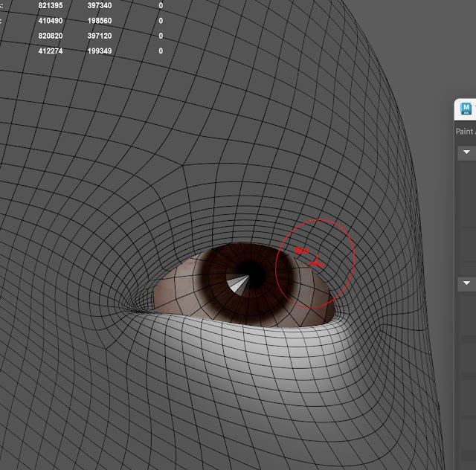Click the heads-up value 820820
The height and width of the screenshot is (470, 476).
click(x=51, y=36)
